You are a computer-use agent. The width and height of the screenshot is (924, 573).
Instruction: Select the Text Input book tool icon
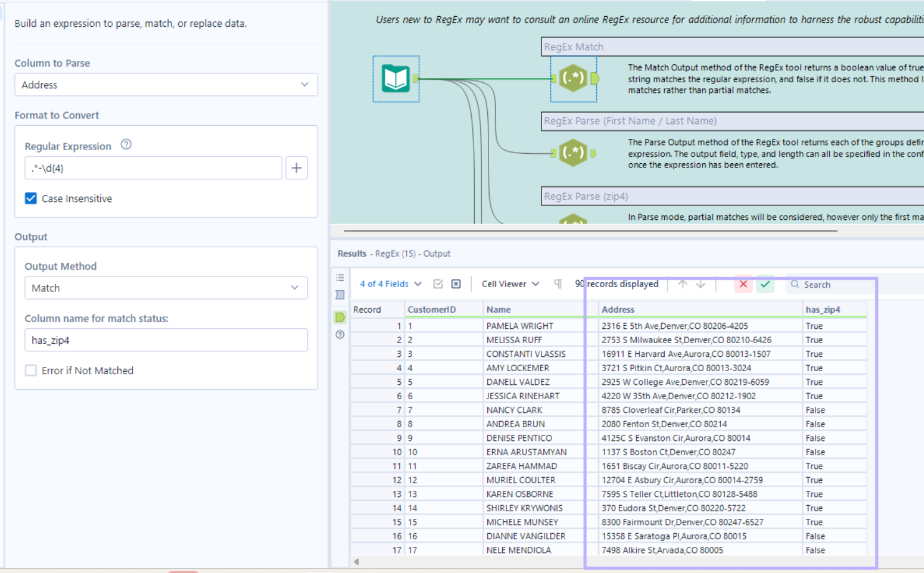[396, 78]
